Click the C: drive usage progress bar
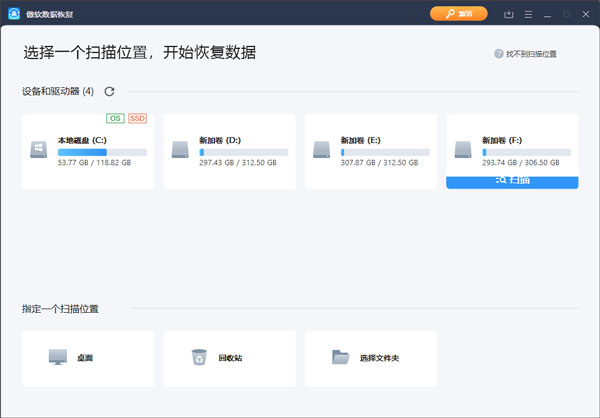 (102, 152)
